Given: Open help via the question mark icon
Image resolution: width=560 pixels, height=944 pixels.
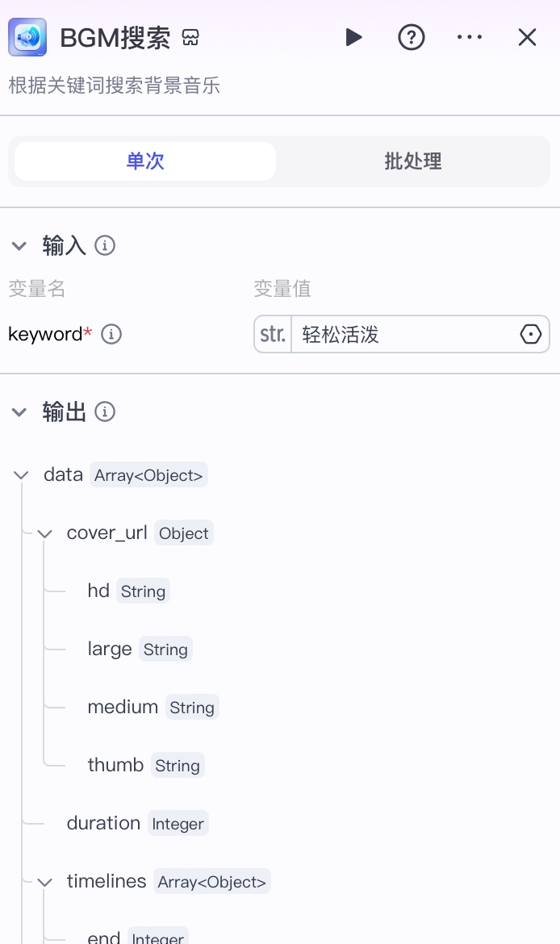Looking at the screenshot, I should (412, 37).
